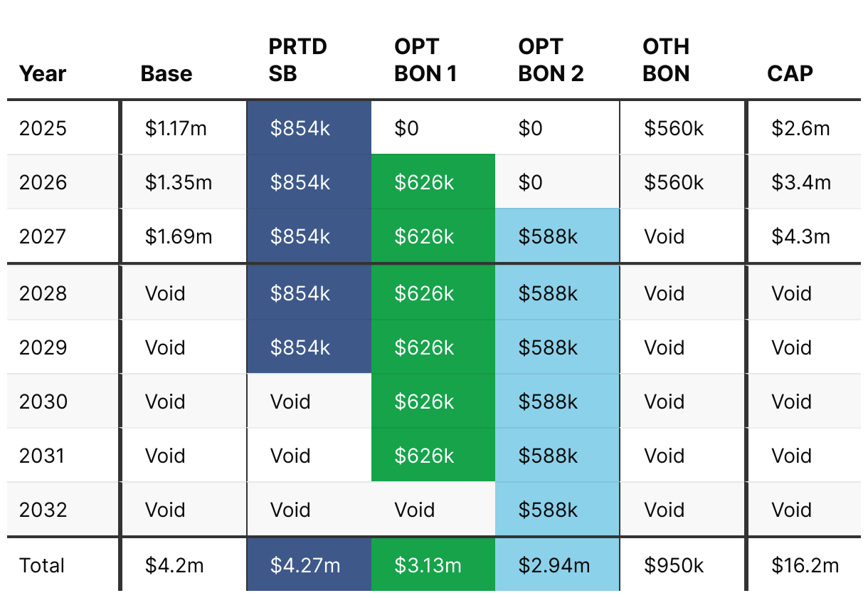Select the Total row label
868x598 pixels.
(42, 566)
